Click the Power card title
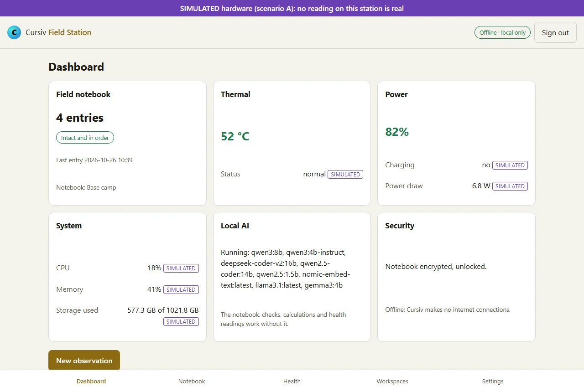This screenshot has height=392, width=584. 396,94
